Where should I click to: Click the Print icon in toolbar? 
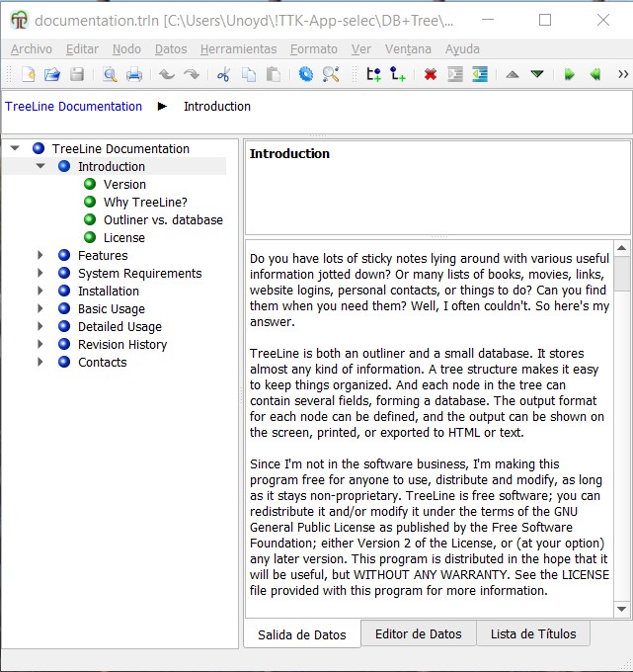134,74
